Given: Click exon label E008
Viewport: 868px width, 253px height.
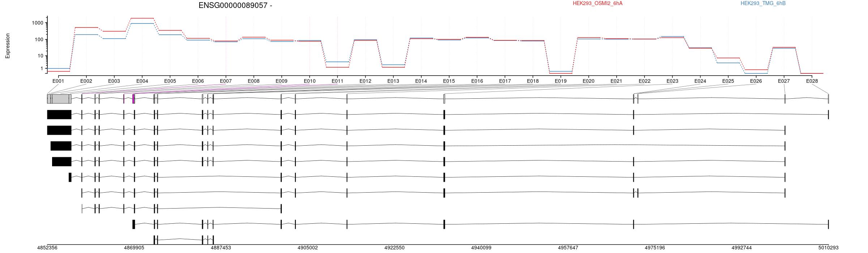Looking at the screenshot, I should click(254, 81).
